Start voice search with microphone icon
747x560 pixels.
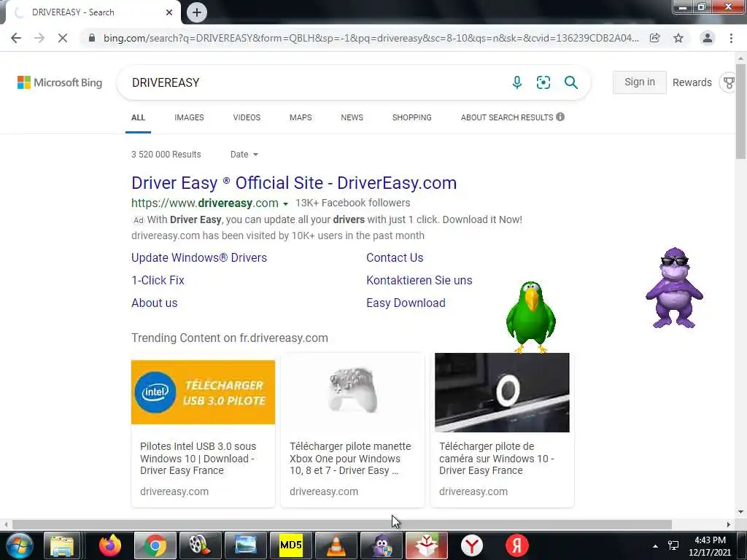pyautogui.click(x=517, y=82)
